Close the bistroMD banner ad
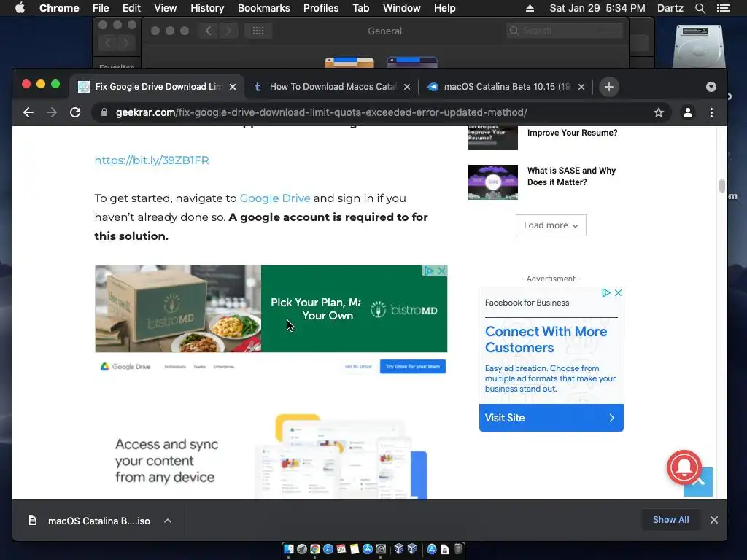This screenshot has height=560, width=747. point(441,271)
